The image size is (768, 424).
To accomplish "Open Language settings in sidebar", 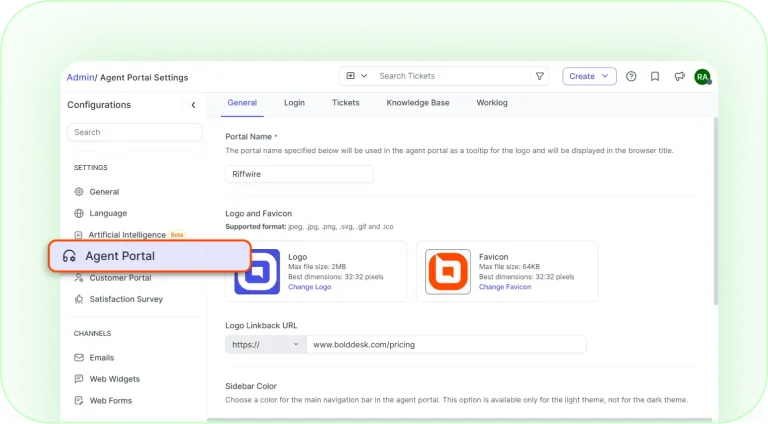I will pyautogui.click(x=108, y=213).
